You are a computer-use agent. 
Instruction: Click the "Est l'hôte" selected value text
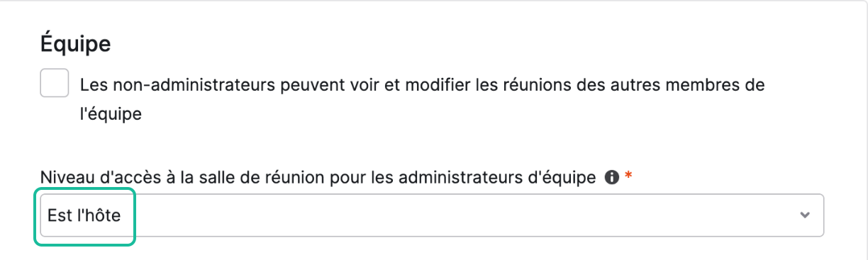pyautogui.click(x=84, y=215)
